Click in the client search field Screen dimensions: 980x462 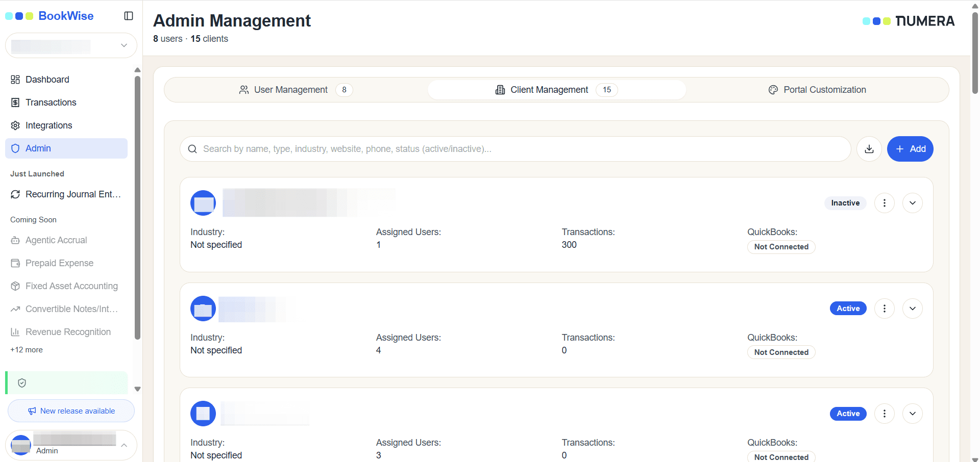click(x=516, y=149)
